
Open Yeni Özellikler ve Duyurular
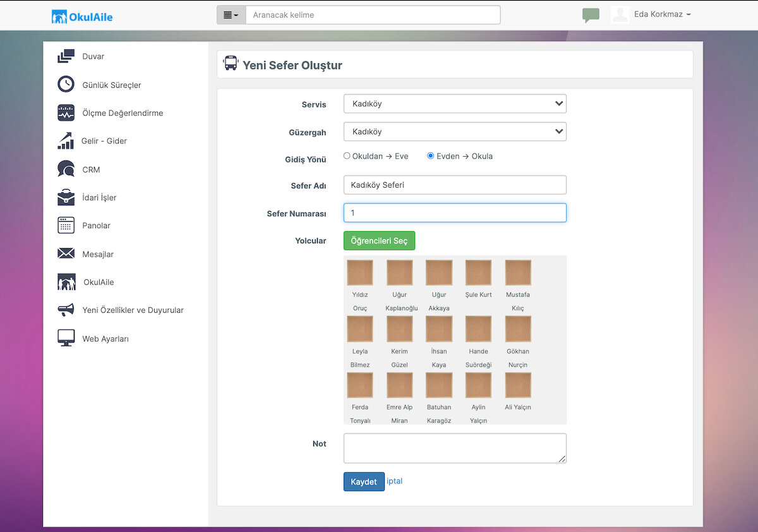(x=133, y=310)
